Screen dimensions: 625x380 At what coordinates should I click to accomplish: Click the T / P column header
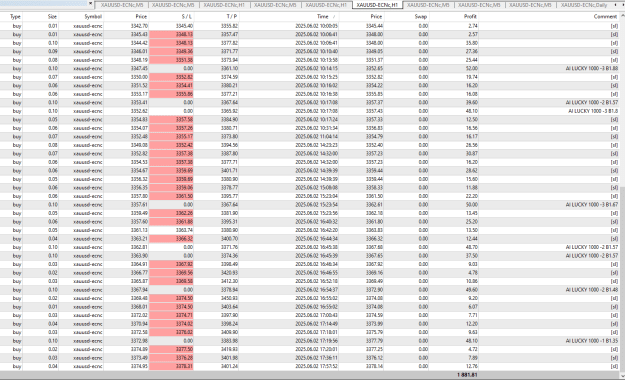(232, 17)
